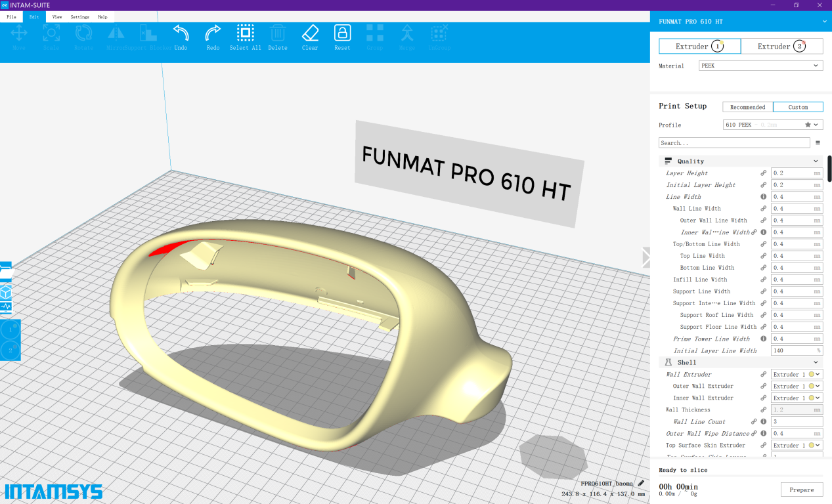
Task: Select the Rotate tool
Action: pos(83,37)
